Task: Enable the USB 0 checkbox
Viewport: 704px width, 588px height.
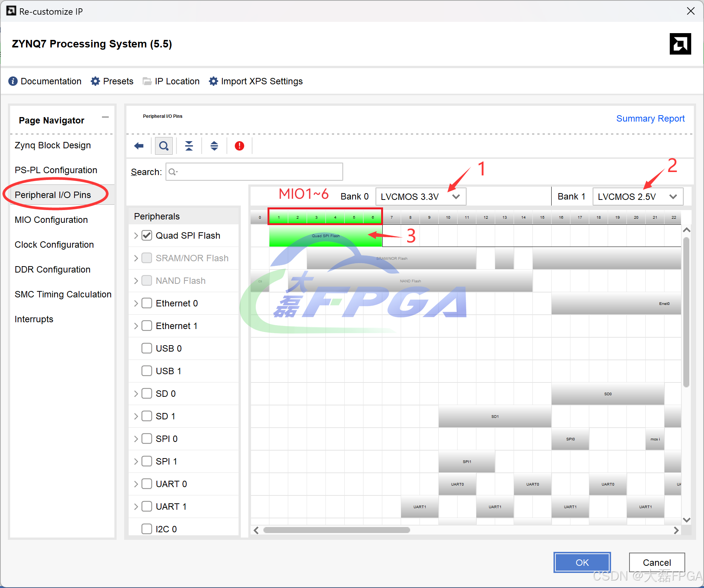Action: [147, 349]
